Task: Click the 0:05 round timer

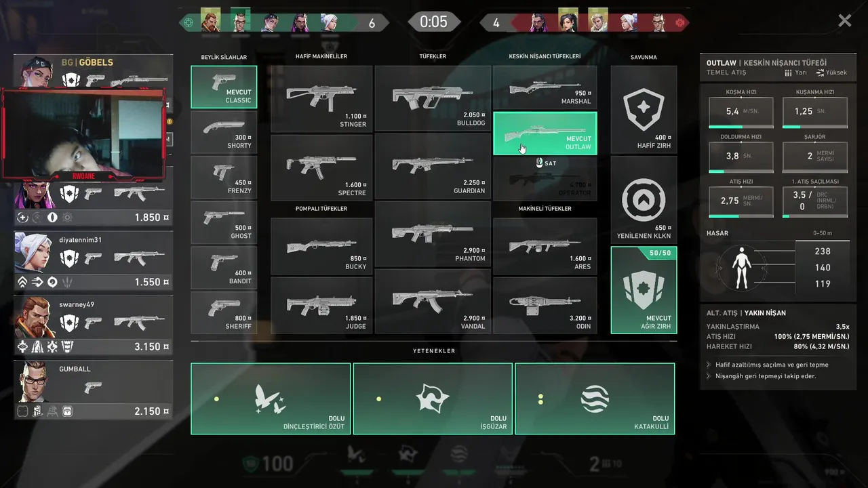Action: click(x=433, y=22)
